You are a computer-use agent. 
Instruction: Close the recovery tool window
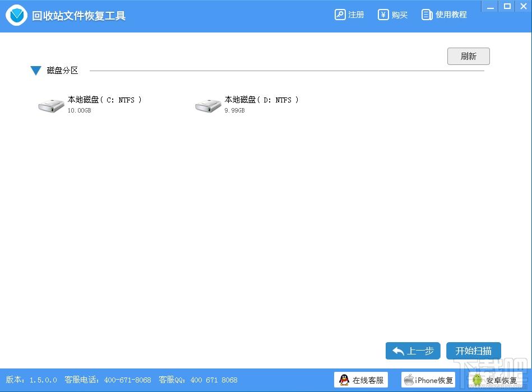524,6
